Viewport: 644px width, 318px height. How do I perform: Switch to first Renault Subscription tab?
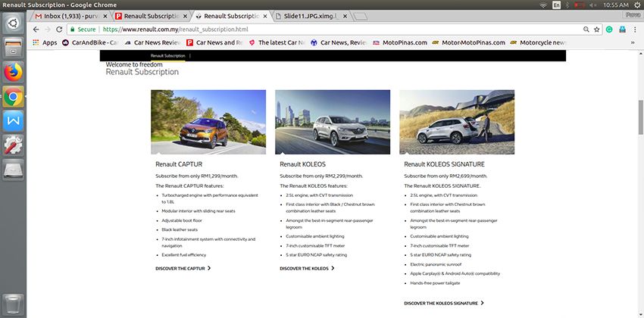[147, 16]
